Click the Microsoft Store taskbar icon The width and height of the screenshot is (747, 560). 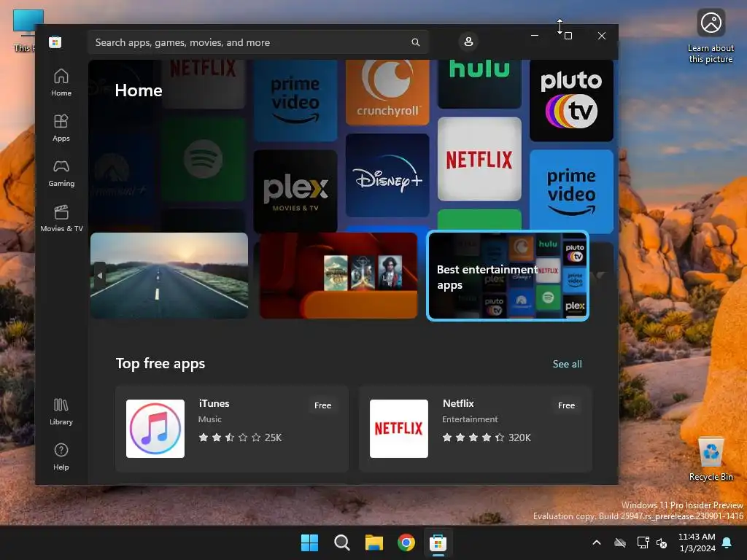(x=438, y=542)
